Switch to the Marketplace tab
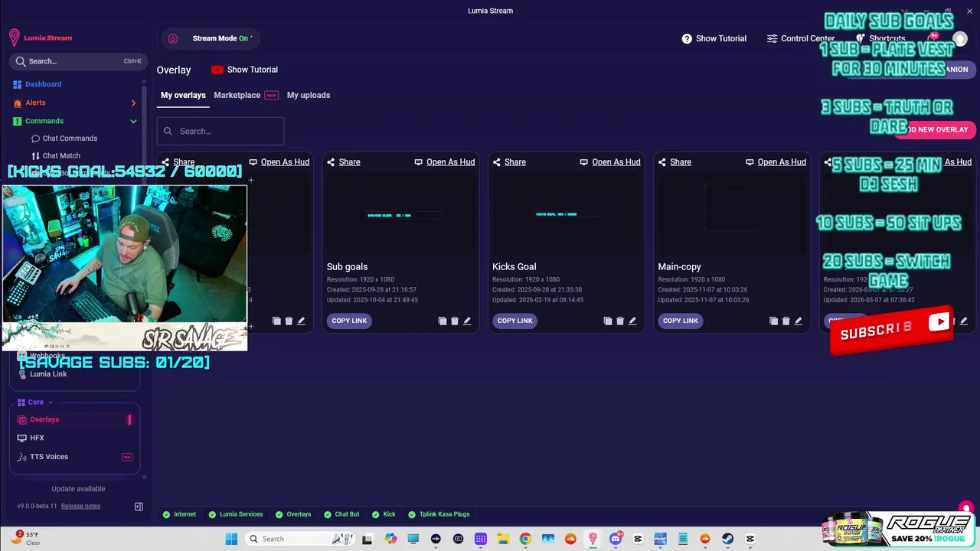The image size is (980, 551). pos(237,95)
